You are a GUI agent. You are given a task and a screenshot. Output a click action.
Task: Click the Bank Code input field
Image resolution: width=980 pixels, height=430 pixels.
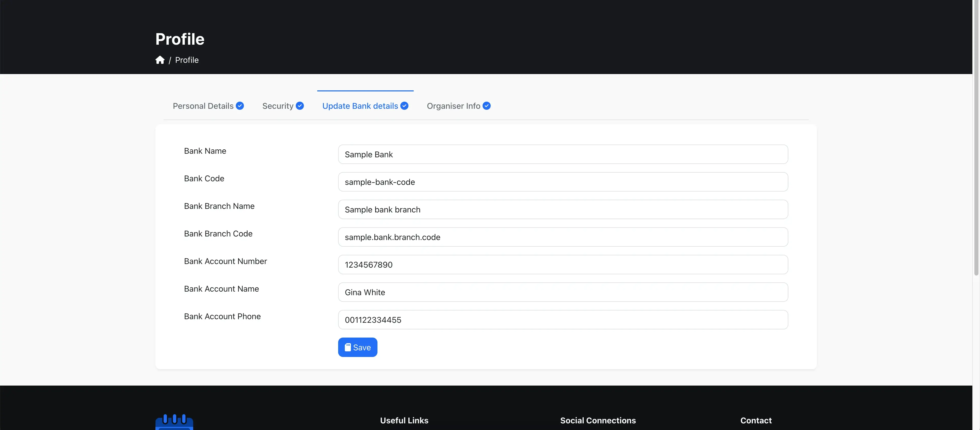pos(563,182)
